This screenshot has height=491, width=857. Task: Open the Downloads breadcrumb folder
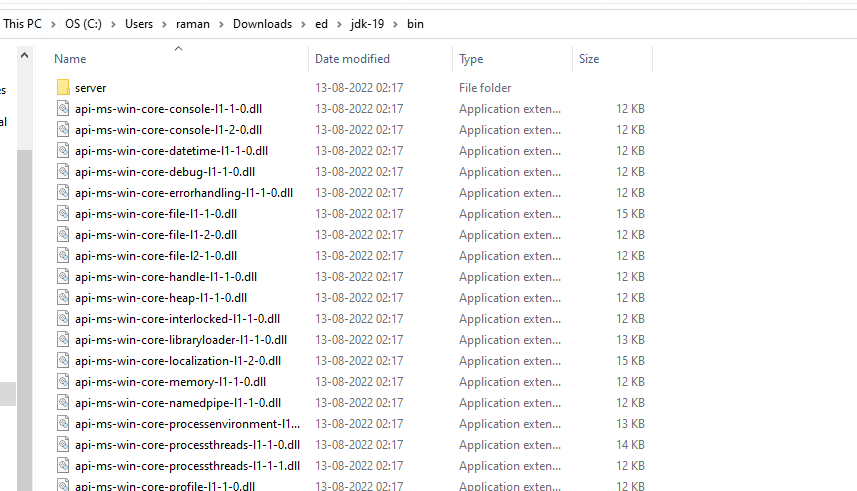coord(262,24)
